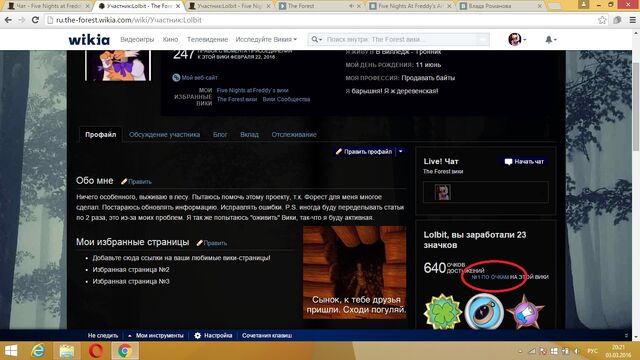Click the Править профайл button
The height and width of the screenshot is (360, 640).
click(364, 151)
